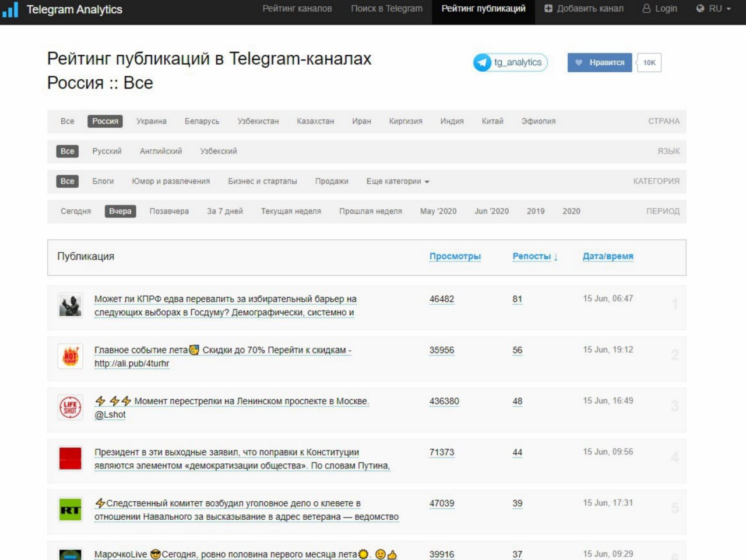Click the heart icon on the Нравится button
Viewport: 746px width, 560px height.
[579, 62]
